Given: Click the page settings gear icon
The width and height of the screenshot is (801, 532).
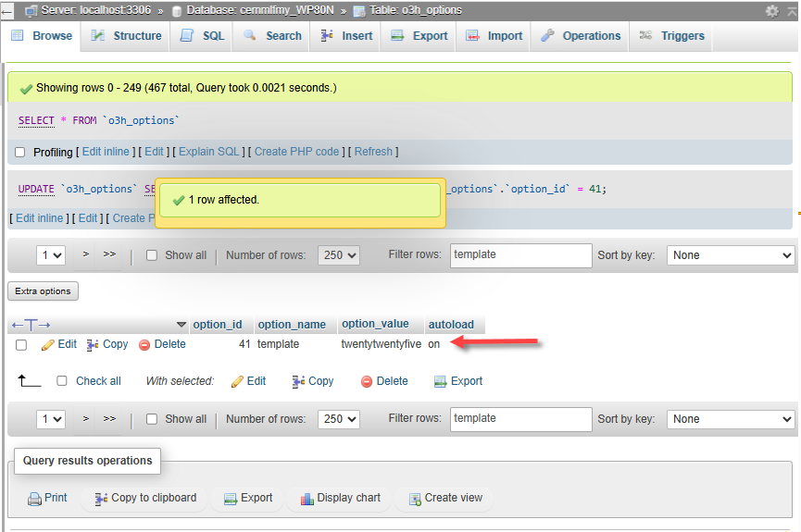Looking at the screenshot, I should click(x=772, y=11).
